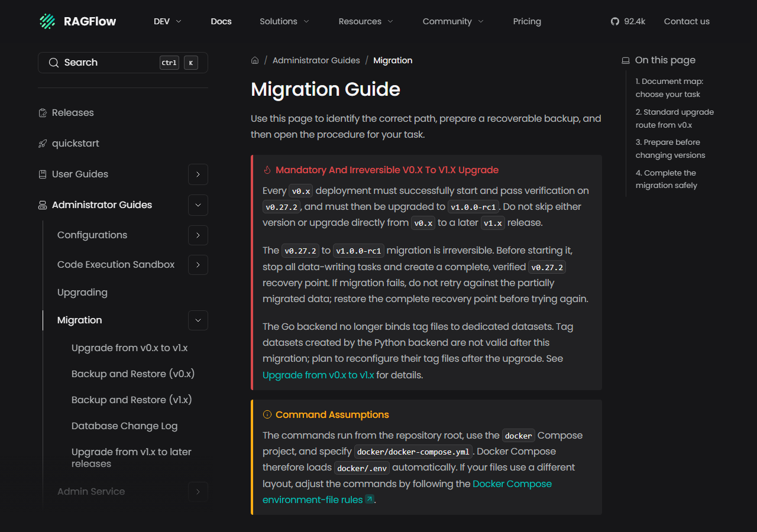Click the external link icon after environment-file rules

tap(370, 499)
